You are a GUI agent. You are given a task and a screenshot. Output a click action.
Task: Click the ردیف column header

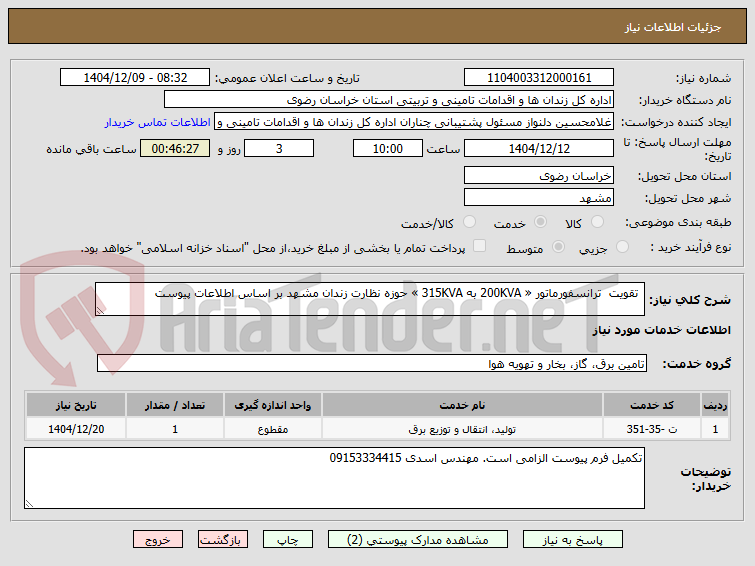click(715, 405)
